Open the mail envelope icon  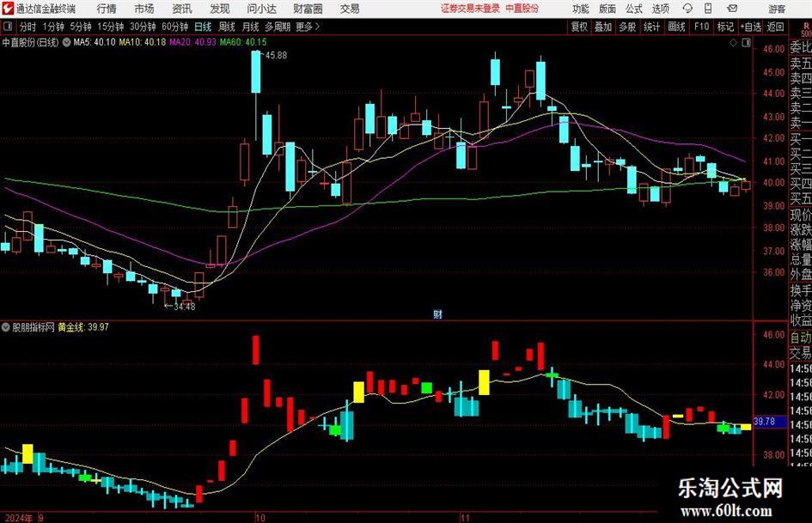tap(732, 9)
